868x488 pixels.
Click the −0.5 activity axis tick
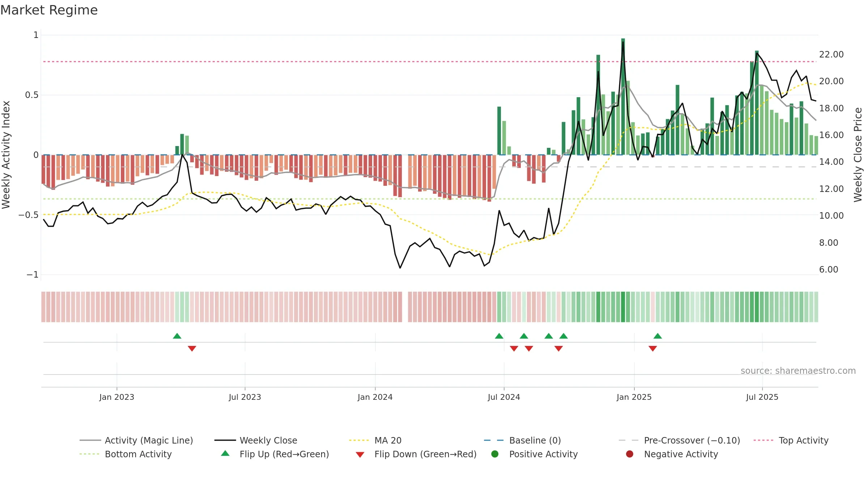coord(29,215)
